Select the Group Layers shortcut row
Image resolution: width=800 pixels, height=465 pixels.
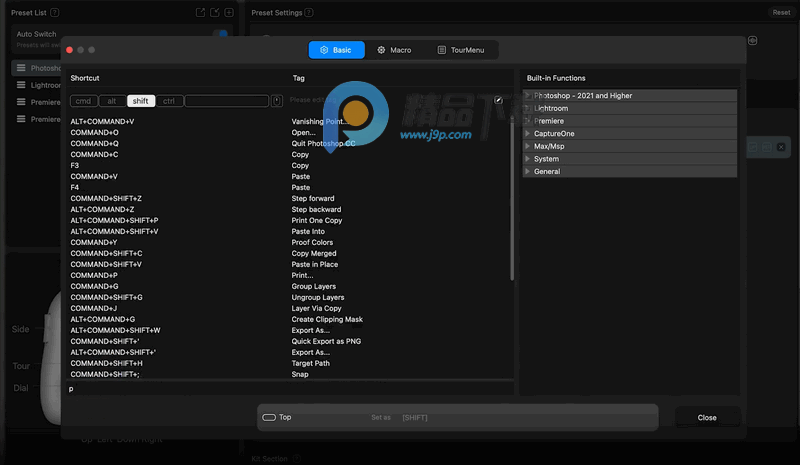click(290, 286)
